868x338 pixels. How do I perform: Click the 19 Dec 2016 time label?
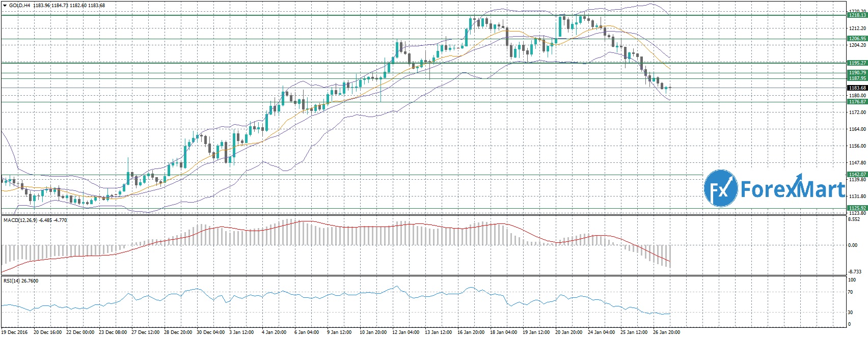pyautogui.click(x=14, y=332)
